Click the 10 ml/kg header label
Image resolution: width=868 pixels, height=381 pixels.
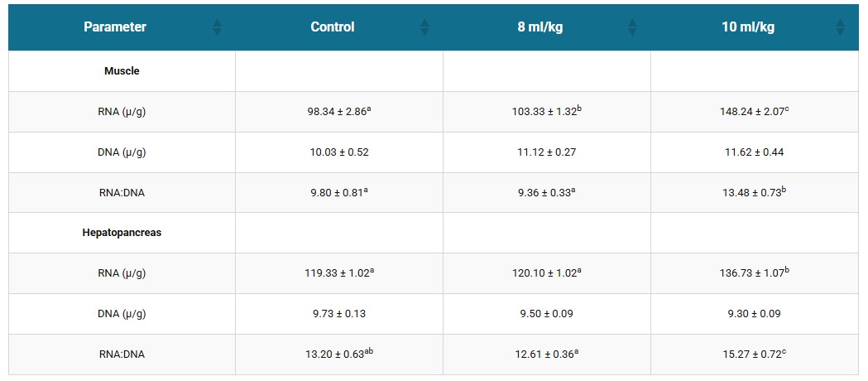[748, 27]
